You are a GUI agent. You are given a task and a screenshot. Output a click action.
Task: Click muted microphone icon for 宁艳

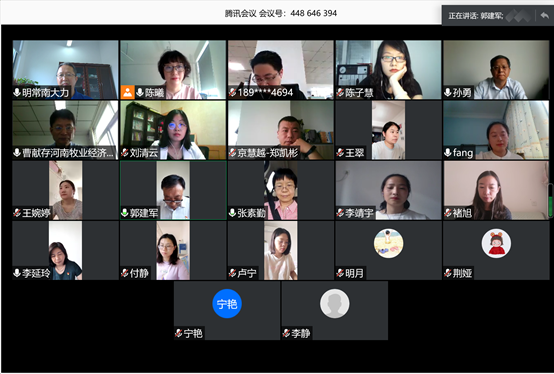(x=178, y=333)
